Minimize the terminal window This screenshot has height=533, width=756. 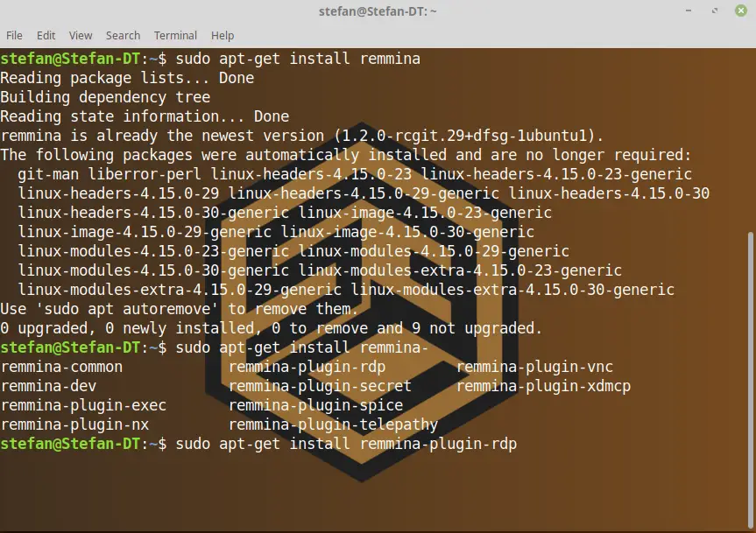(x=689, y=11)
